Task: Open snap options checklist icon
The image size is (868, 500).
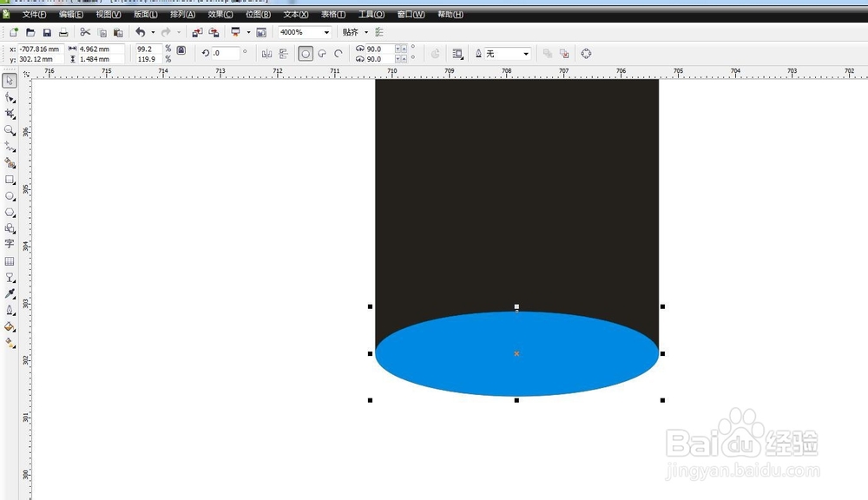Action: coord(379,32)
